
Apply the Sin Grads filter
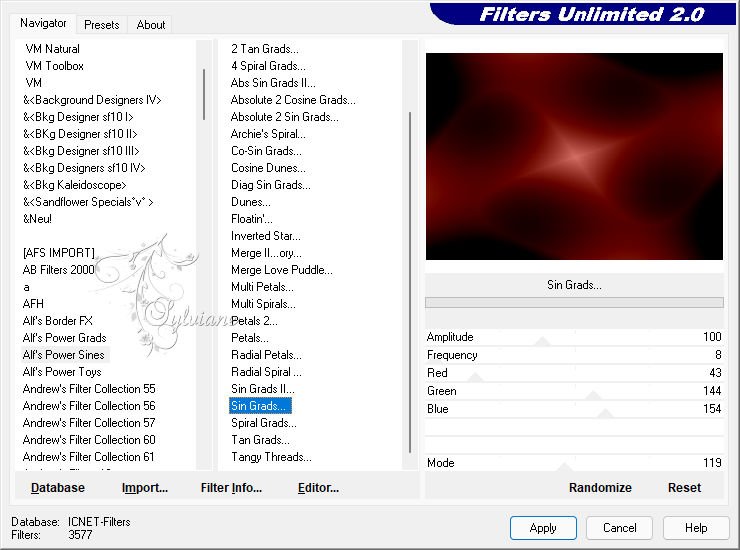543,528
